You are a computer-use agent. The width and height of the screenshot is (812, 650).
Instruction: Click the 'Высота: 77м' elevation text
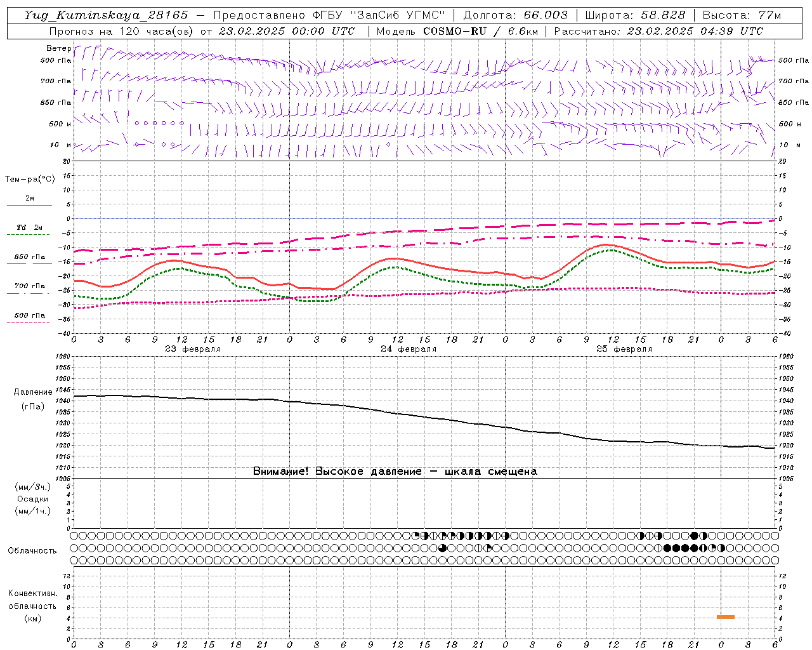coord(742,15)
